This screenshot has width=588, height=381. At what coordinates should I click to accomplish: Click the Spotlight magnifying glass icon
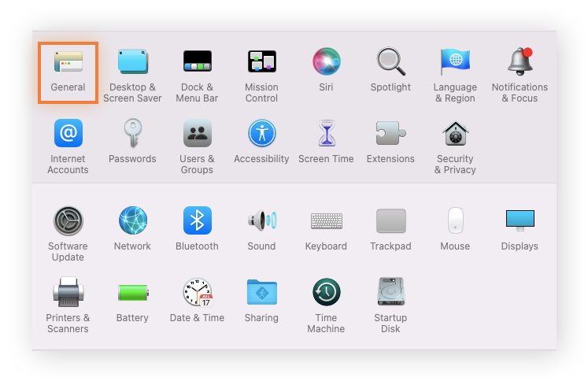click(x=390, y=61)
